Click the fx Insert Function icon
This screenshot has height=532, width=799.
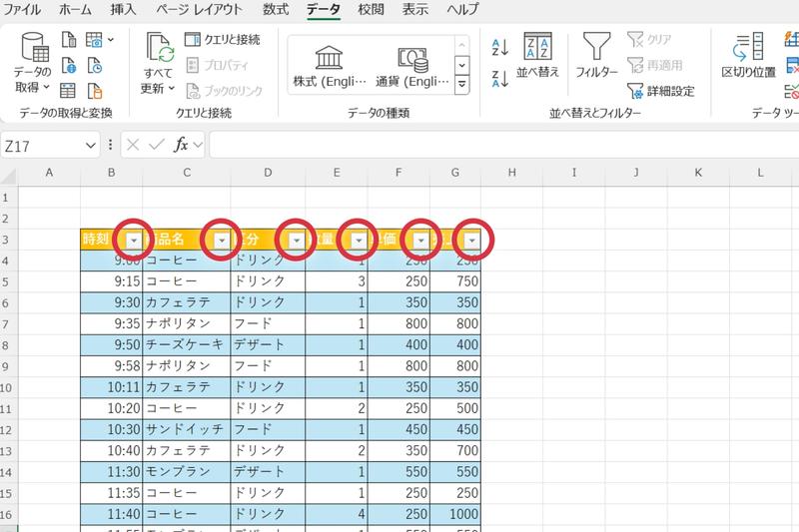181,145
